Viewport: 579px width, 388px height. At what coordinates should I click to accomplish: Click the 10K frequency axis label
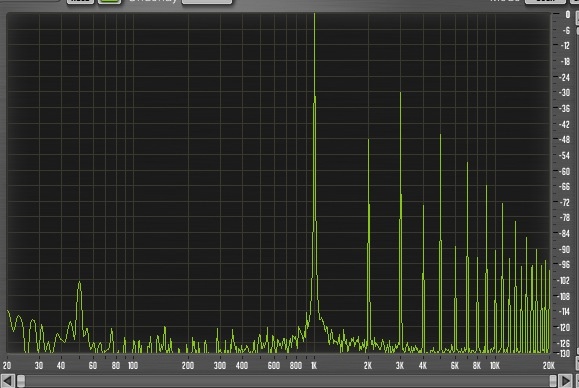click(495, 365)
